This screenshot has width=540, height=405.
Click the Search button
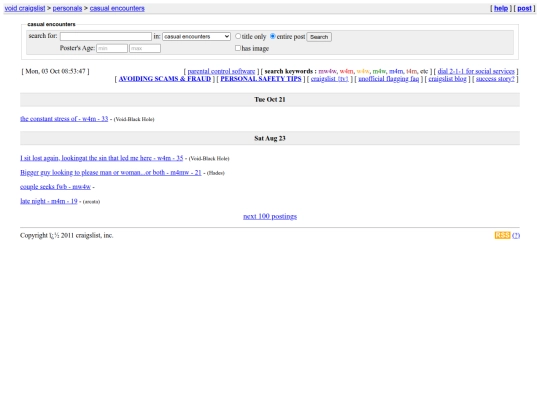pyautogui.click(x=319, y=37)
